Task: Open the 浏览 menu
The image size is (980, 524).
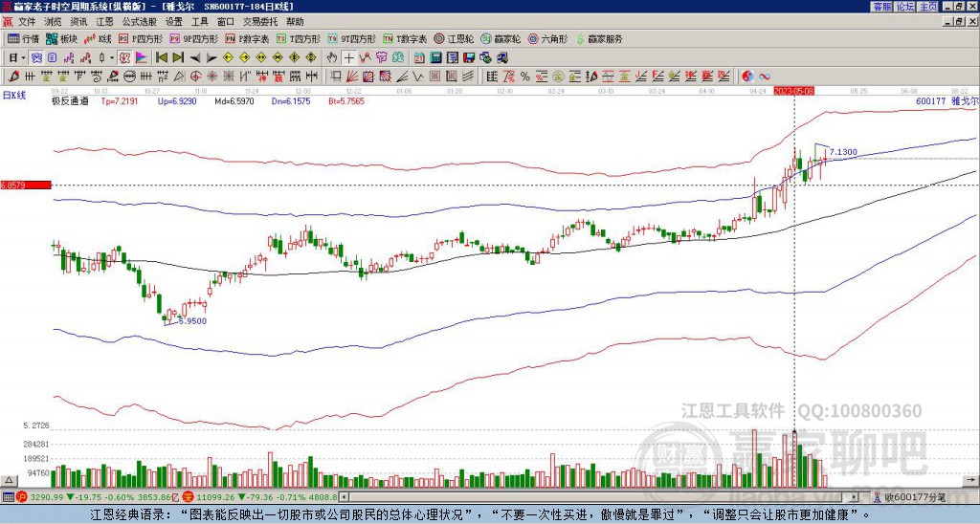Action: [54, 22]
